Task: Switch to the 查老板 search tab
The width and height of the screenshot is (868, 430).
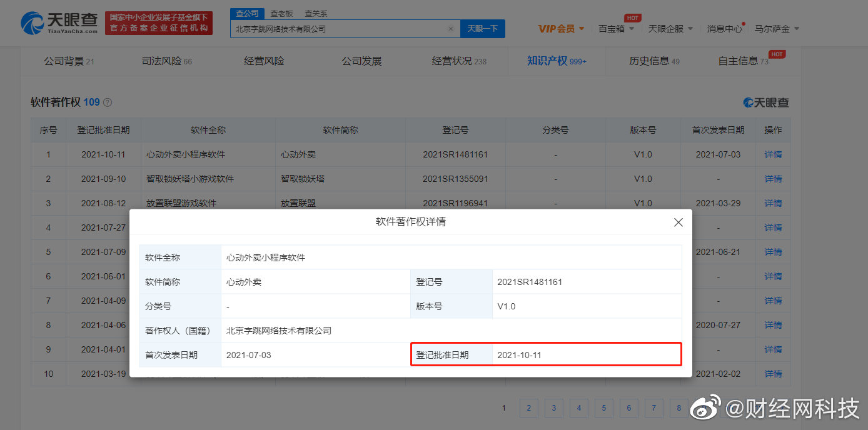Action: (281, 14)
